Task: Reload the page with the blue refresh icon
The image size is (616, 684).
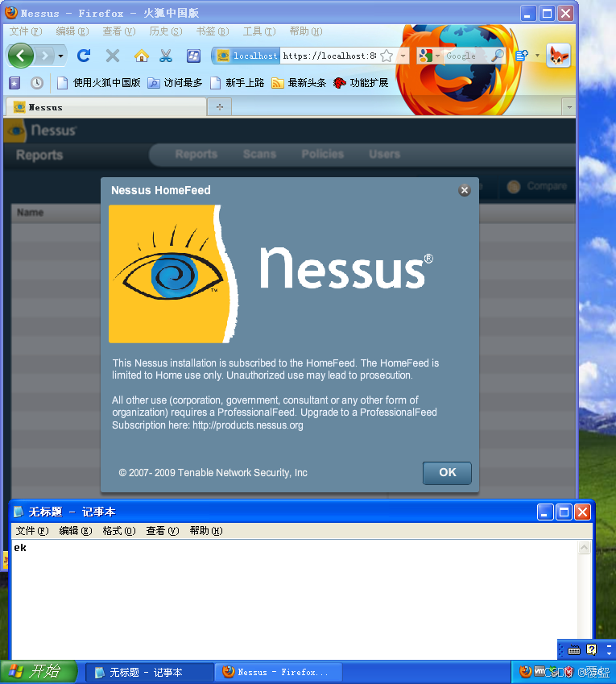Action: coord(84,56)
